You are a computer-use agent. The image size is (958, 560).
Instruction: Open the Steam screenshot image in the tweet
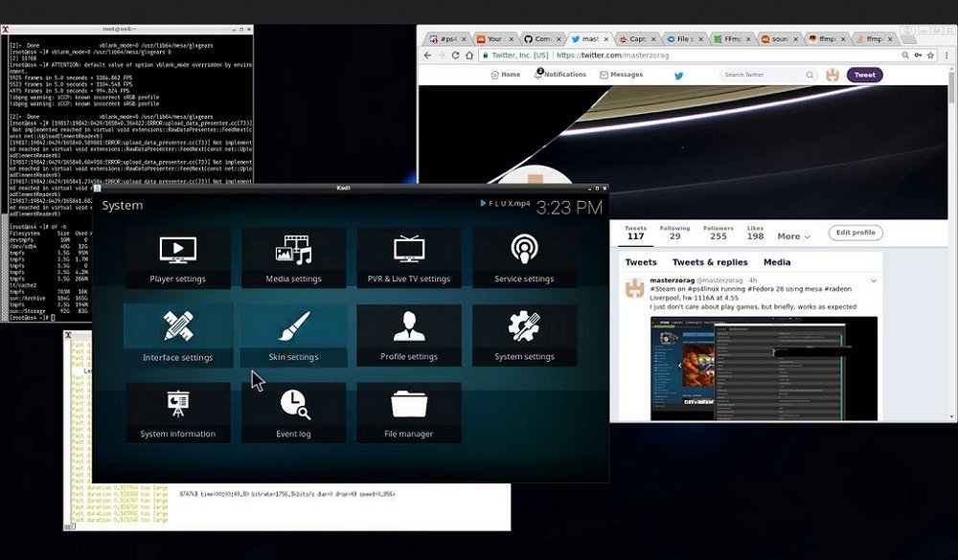(x=764, y=369)
